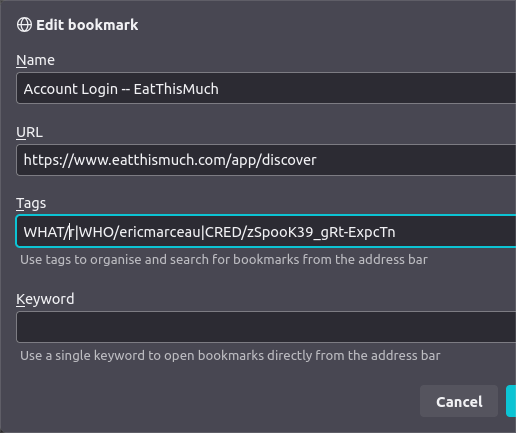Image resolution: width=516 pixels, height=433 pixels.
Task: Click the Keyword field label
Action: 45,299
